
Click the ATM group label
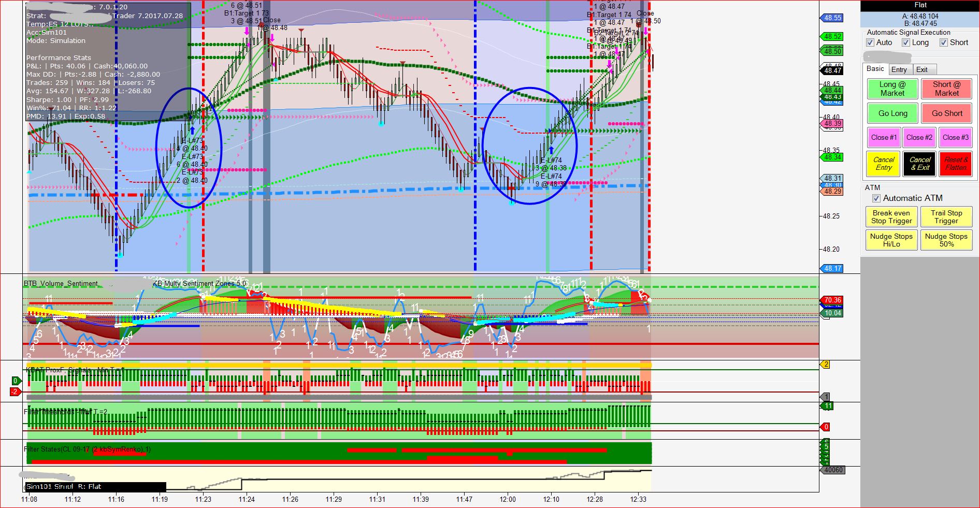tap(872, 187)
